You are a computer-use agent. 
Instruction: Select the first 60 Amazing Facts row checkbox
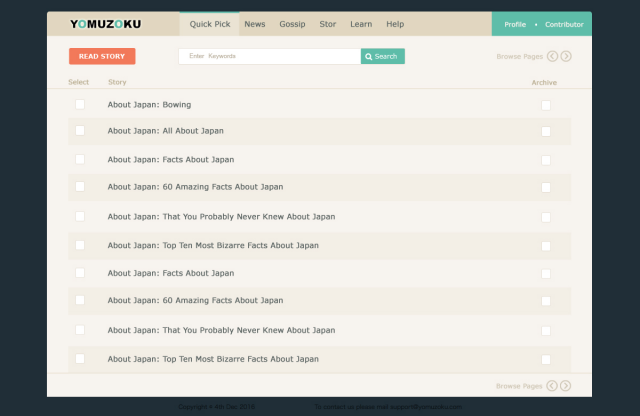(80, 187)
